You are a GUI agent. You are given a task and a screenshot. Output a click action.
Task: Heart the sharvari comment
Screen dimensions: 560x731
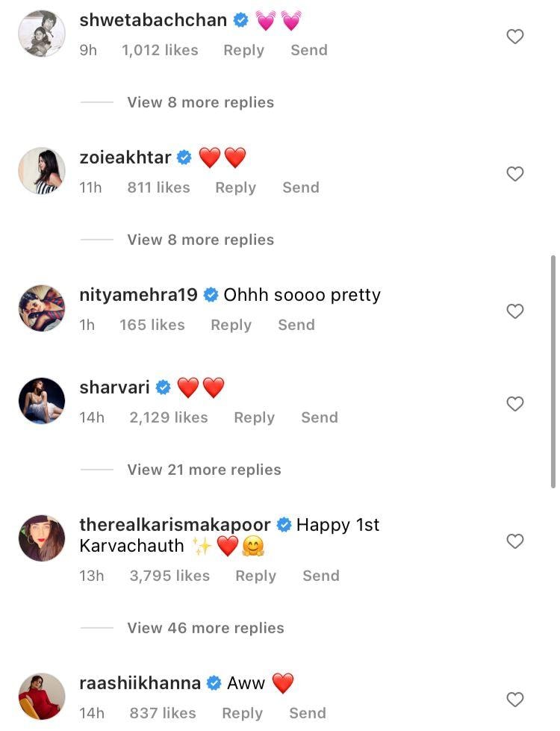click(x=515, y=404)
